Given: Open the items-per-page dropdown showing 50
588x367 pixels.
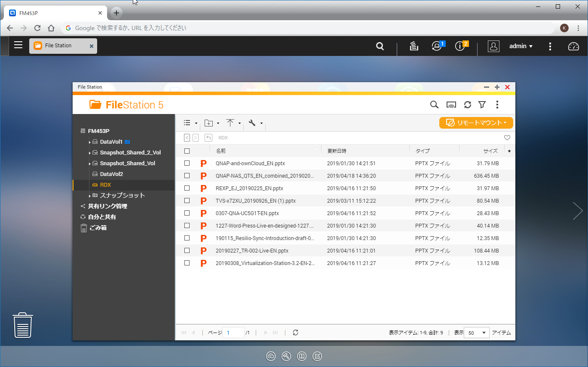Looking at the screenshot, I should point(476,333).
